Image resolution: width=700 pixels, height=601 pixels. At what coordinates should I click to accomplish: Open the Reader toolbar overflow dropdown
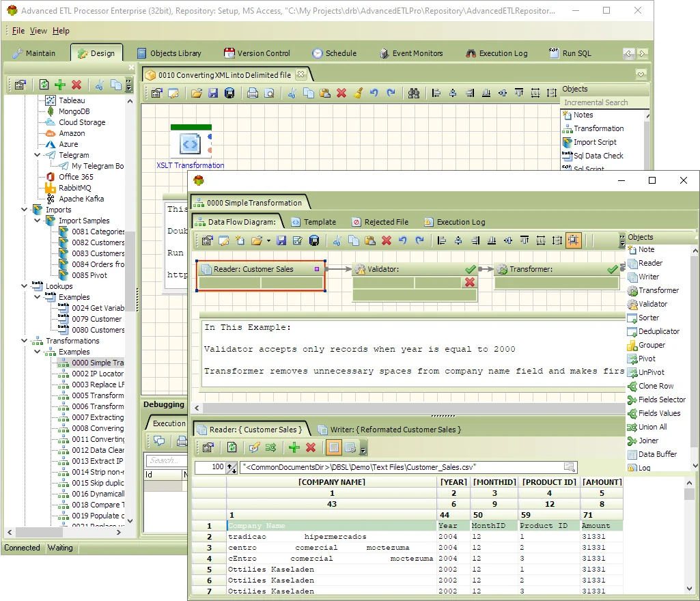click(363, 449)
